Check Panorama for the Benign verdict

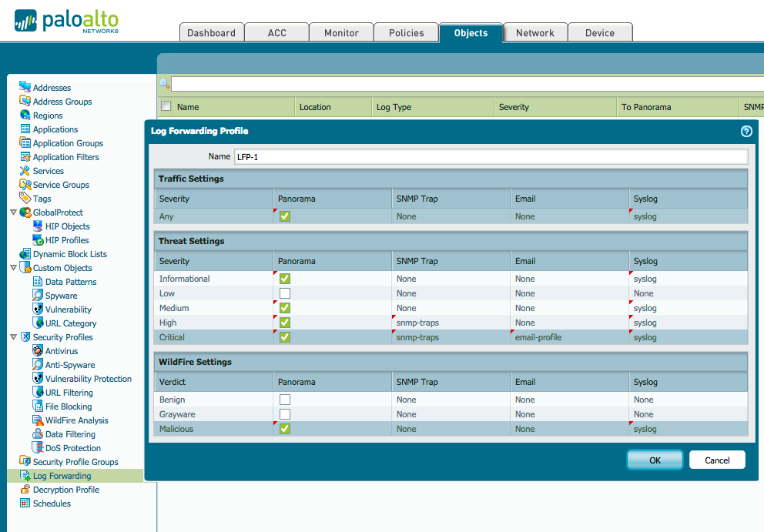coord(283,399)
